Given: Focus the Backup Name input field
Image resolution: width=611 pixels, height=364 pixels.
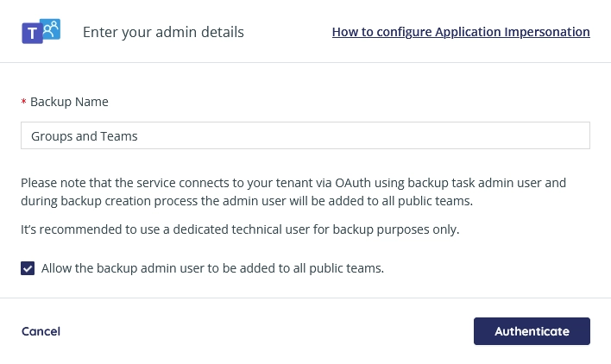Looking at the screenshot, I should (x=305, y=135).
